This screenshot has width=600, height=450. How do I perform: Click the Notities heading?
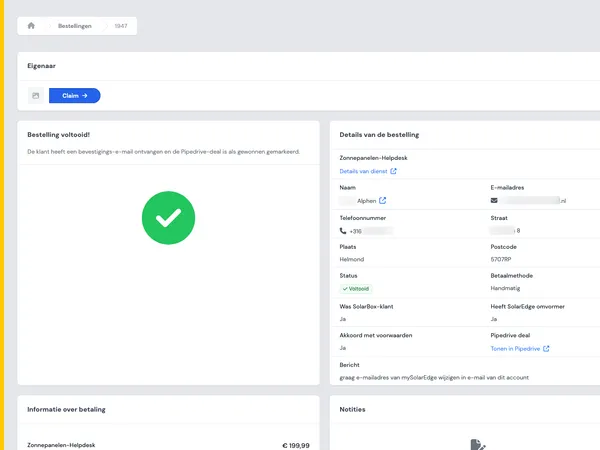tap(352, 409)
